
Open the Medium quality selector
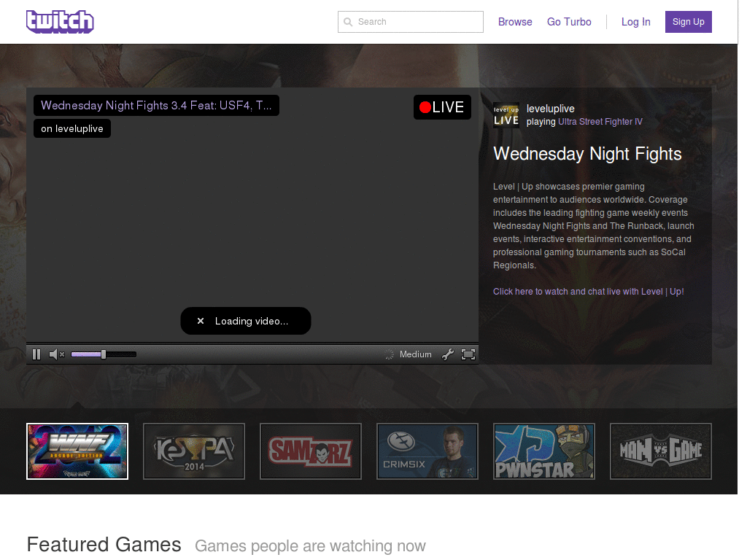(x=415, y=354)
